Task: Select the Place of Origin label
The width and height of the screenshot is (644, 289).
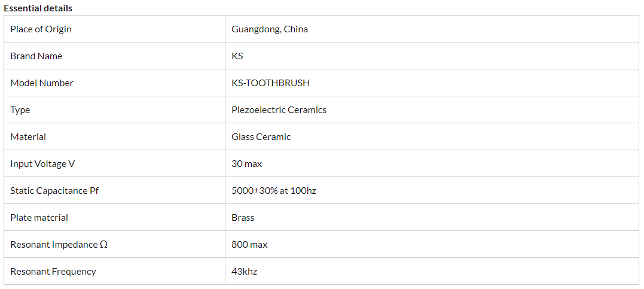Action: pos(41,29)
